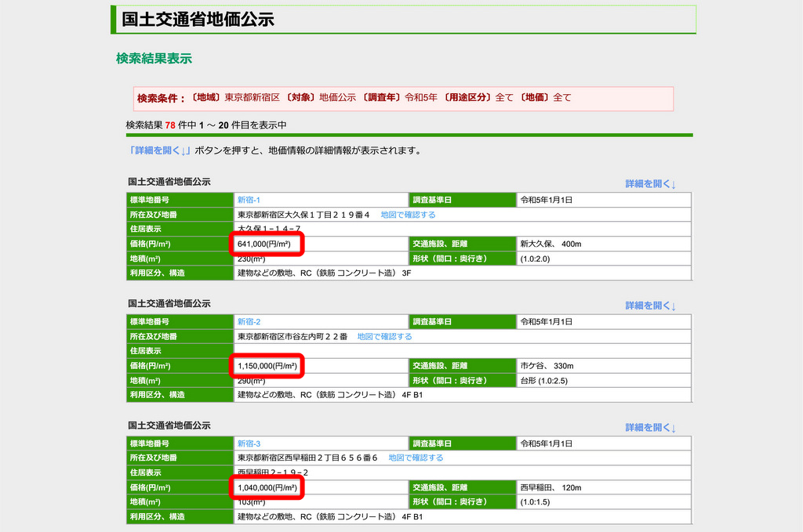Click the 令和5年1月1日 date in 新宿-3 table
The height and width of the screenshot is (532, 803).
click(x=547, y=443)
